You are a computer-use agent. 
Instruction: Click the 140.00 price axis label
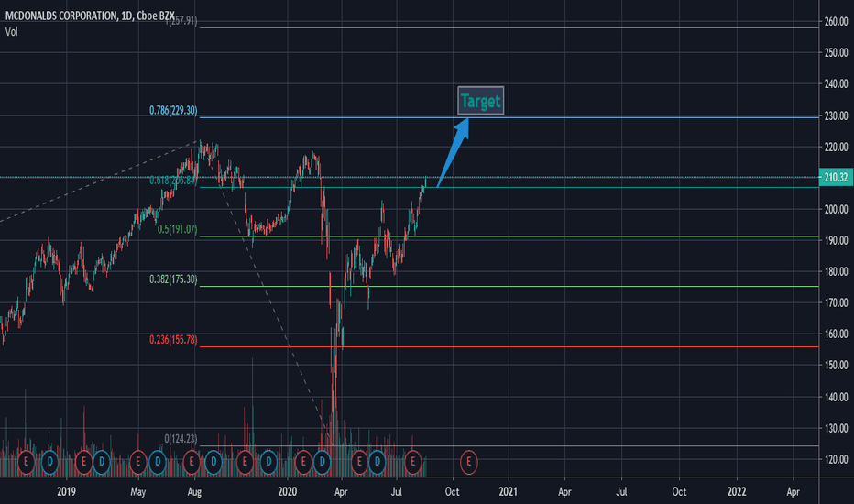(x=836, y=397)
